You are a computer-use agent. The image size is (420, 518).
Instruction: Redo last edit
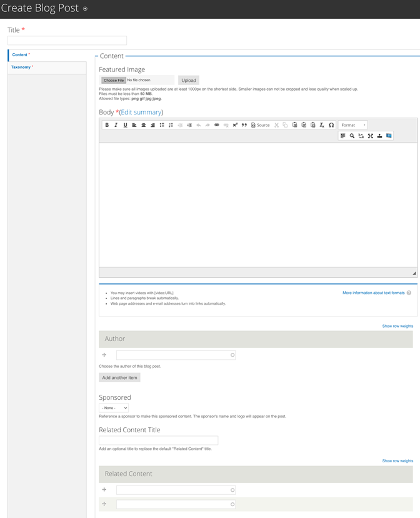pyautogui.click(x=207, y=125)
